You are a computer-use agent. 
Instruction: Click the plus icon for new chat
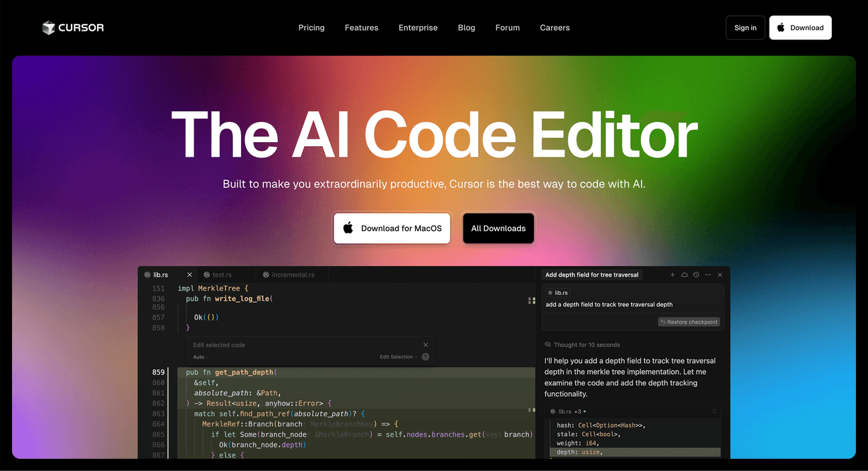point(672,275)
